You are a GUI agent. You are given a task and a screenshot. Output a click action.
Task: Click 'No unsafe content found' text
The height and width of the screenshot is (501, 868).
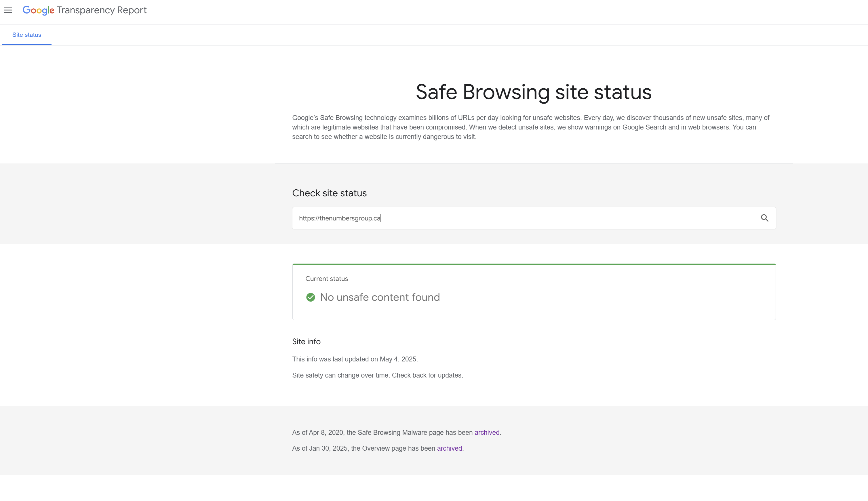380,297
